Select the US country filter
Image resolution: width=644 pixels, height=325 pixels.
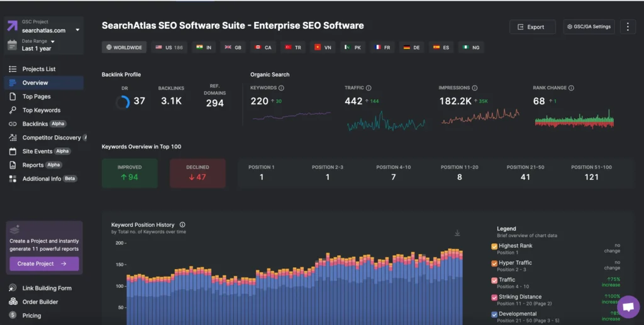pyautogui.click(x=169, y=48)
